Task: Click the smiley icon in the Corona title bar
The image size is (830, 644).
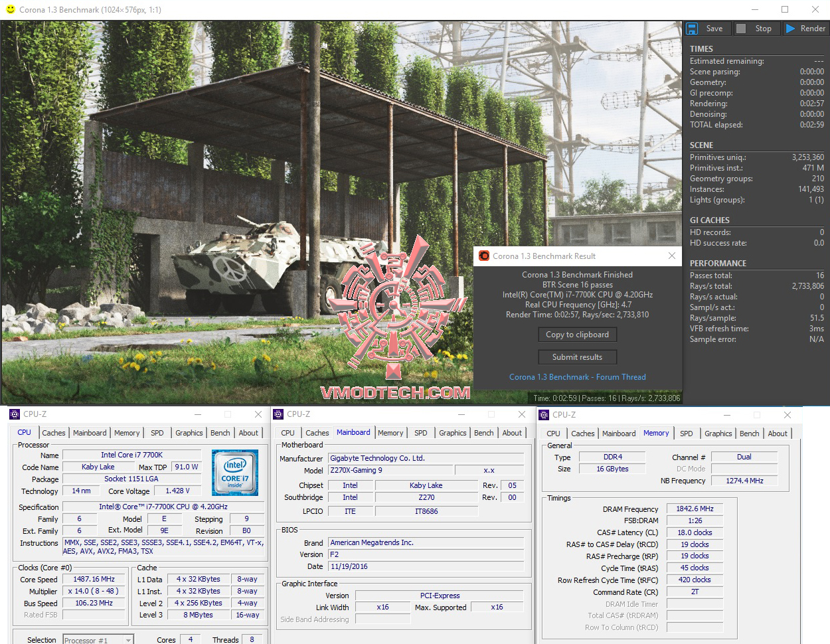Action: [x=11, y=9]
